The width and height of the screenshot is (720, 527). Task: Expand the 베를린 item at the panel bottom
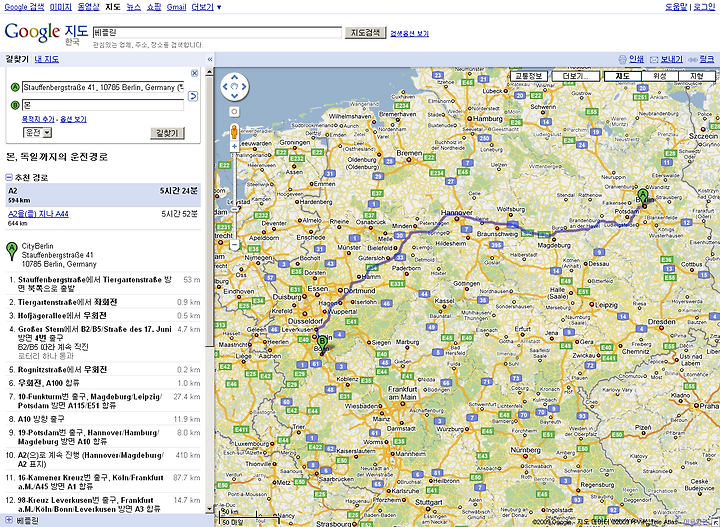coord(9,520)
